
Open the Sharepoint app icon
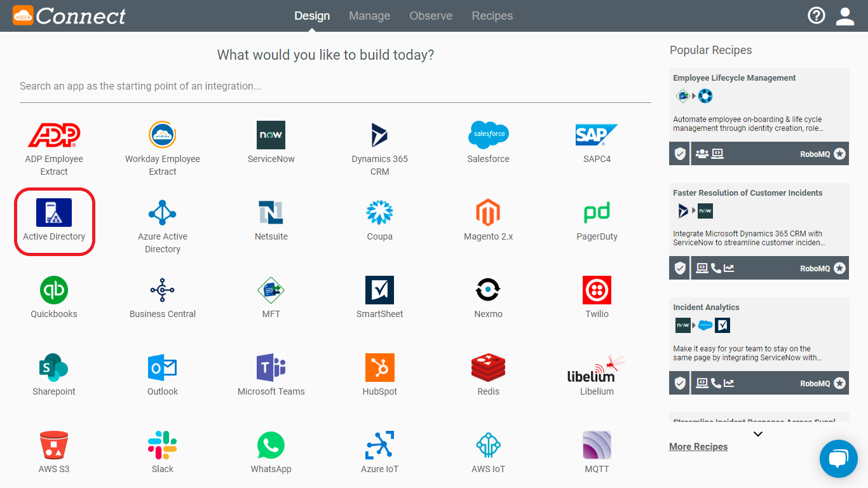[54, 367]
